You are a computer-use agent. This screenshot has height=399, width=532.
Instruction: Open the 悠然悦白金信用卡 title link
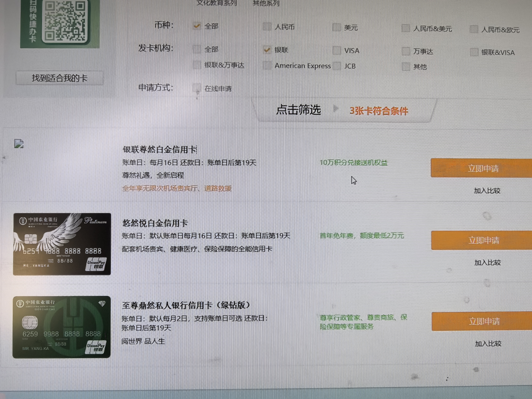(155, 223)
